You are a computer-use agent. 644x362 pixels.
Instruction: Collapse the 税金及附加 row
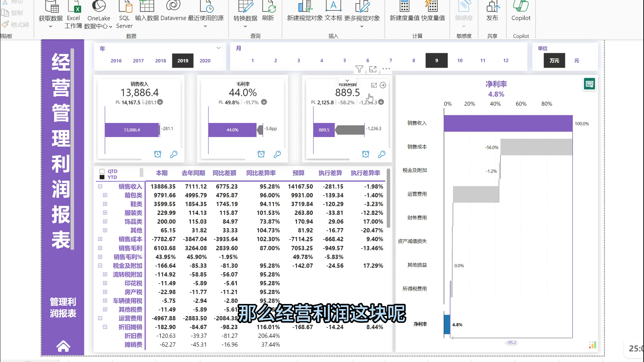point(100,265)
